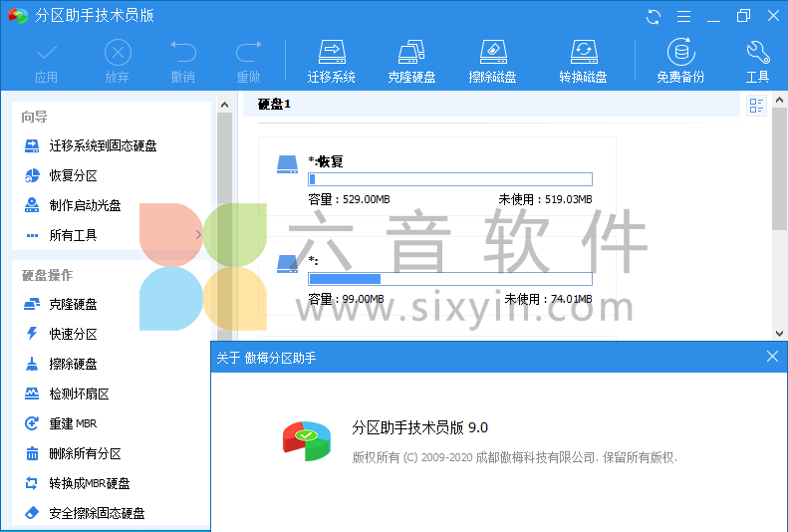The height and width of the screenshot is (532, 788).
Task: Click the 恢复 partition usage bar
Action: (450, 179)
